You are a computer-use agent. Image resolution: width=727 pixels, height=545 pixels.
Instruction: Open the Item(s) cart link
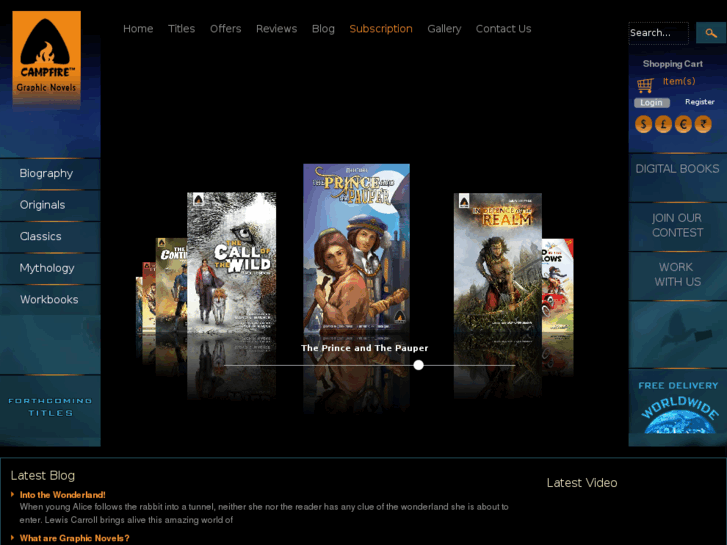click(x=679, y=81)
